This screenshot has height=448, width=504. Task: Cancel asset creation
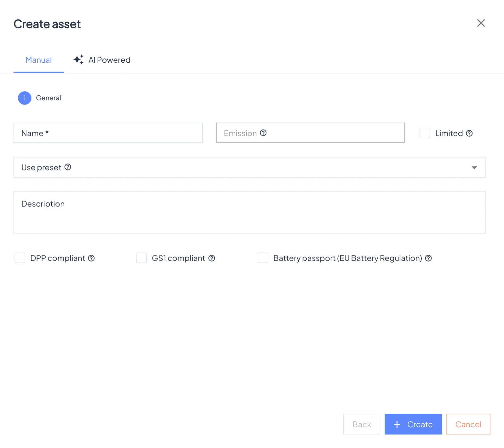tap(468, 424)
